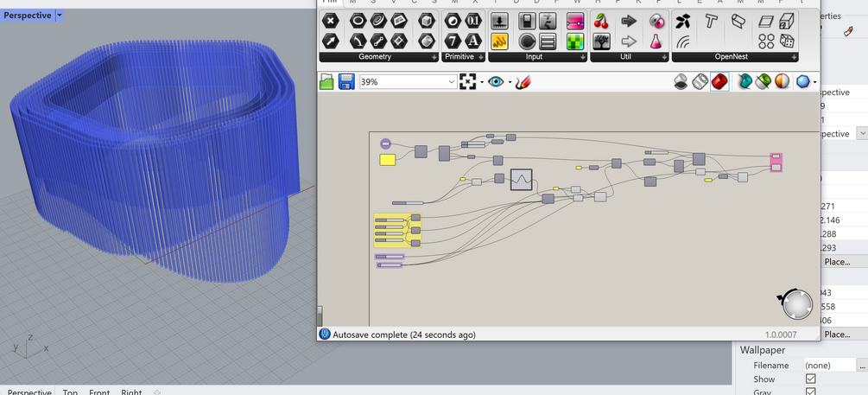Select the Box parameter icon in Geometry panel
This screenshot has height=395, width=868.
click(x=427, y=22)
